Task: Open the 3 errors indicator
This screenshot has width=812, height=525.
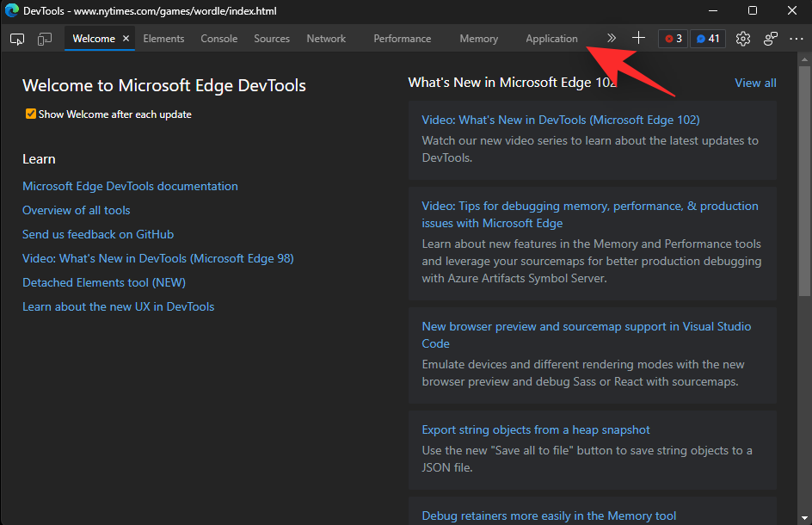Action: pos(673,39)
